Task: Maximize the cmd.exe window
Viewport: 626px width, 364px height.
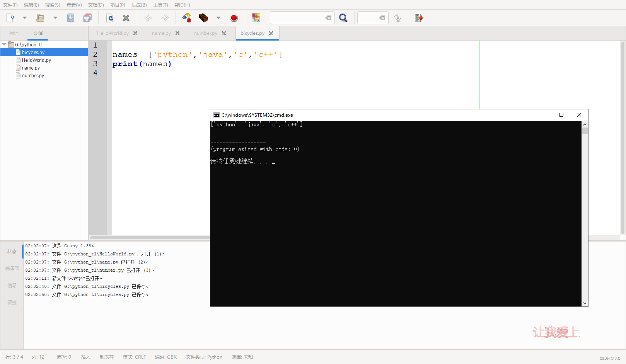Action: (561, 115)
